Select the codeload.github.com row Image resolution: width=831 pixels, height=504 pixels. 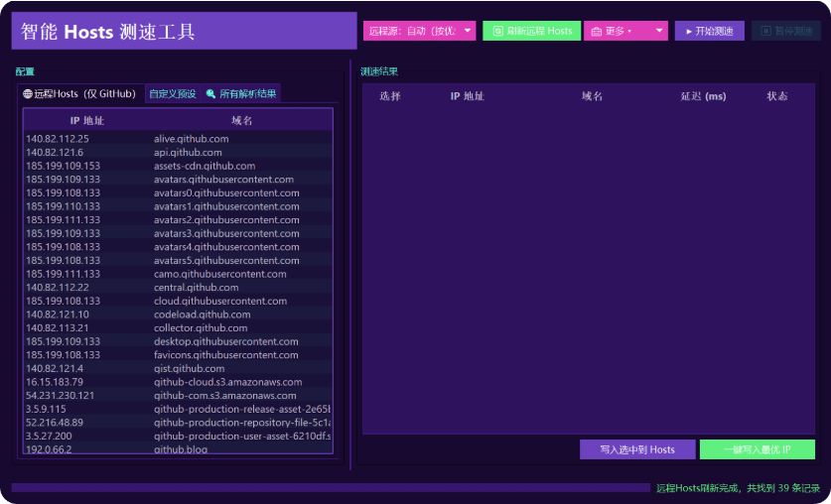(x=179, y=315)
